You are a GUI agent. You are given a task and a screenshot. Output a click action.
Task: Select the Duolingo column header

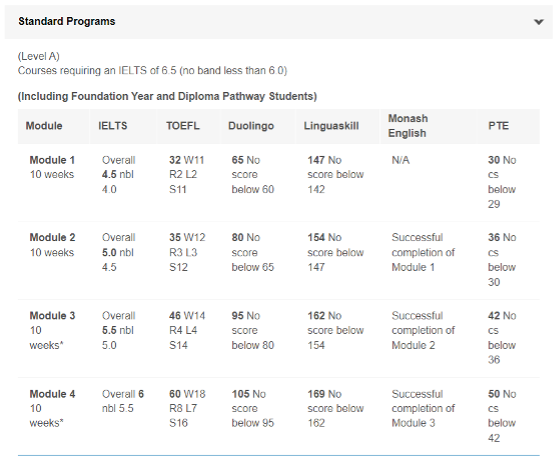[251, 126]
